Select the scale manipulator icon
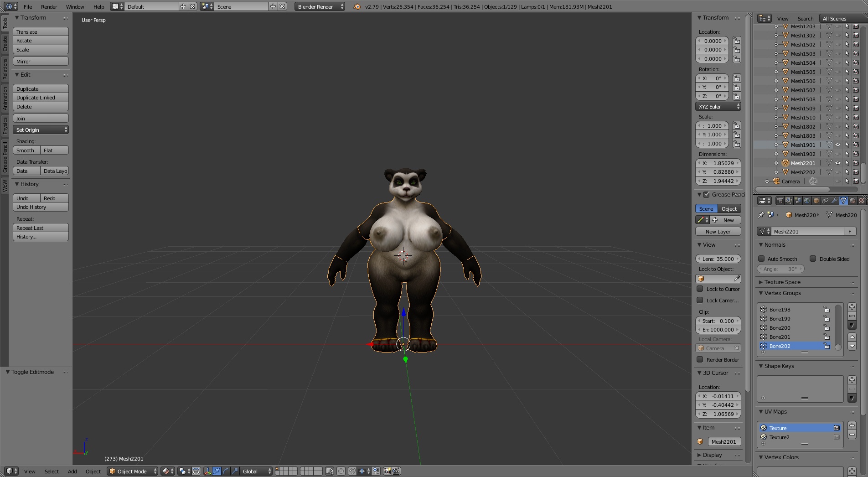The image size is (868, 477). pyautogui.click(x=234, y=471)
